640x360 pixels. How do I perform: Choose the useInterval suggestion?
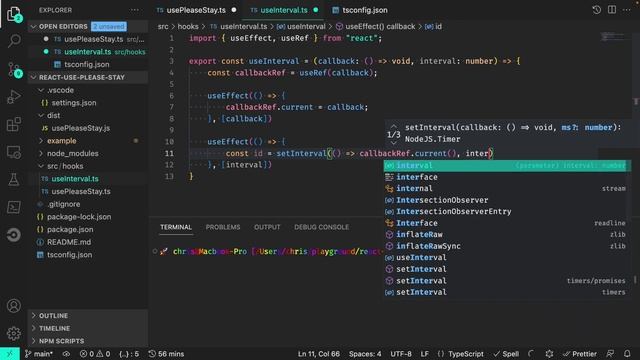tap(507, 258)
